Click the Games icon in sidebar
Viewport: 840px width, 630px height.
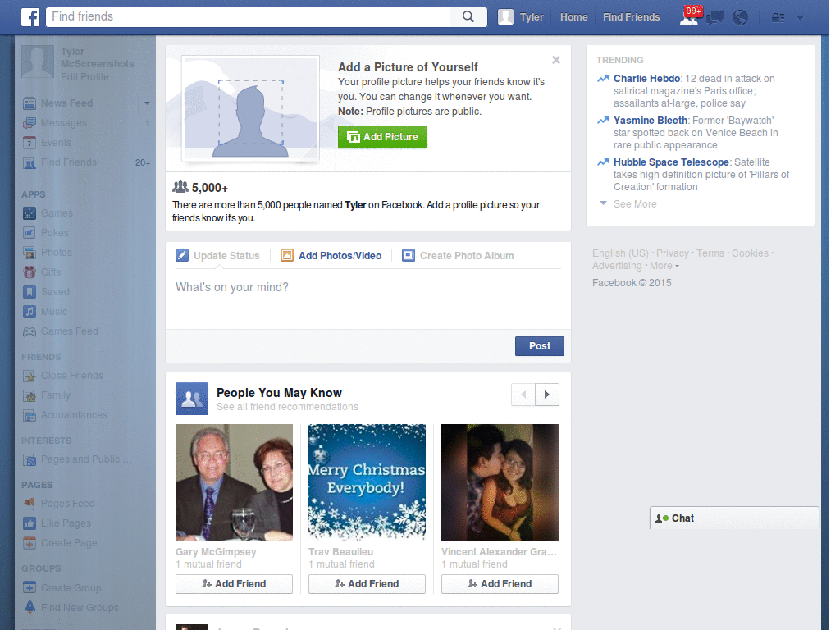(30, 213)
